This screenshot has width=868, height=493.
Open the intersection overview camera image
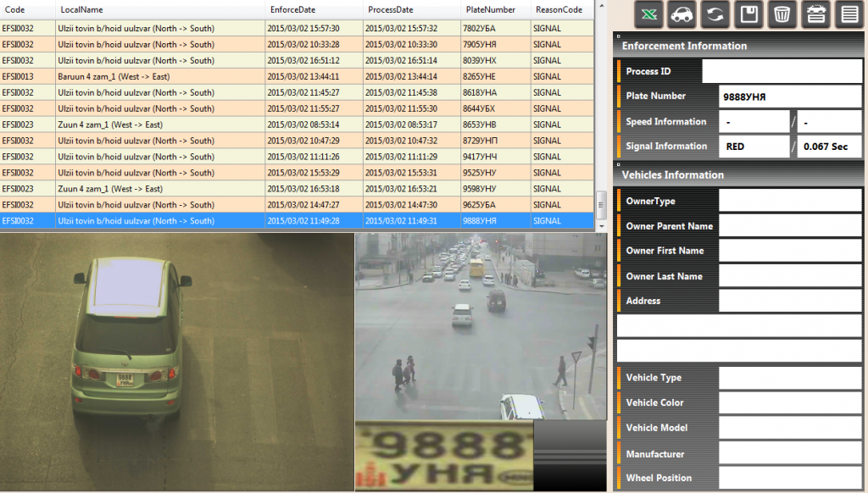point(481,326)
